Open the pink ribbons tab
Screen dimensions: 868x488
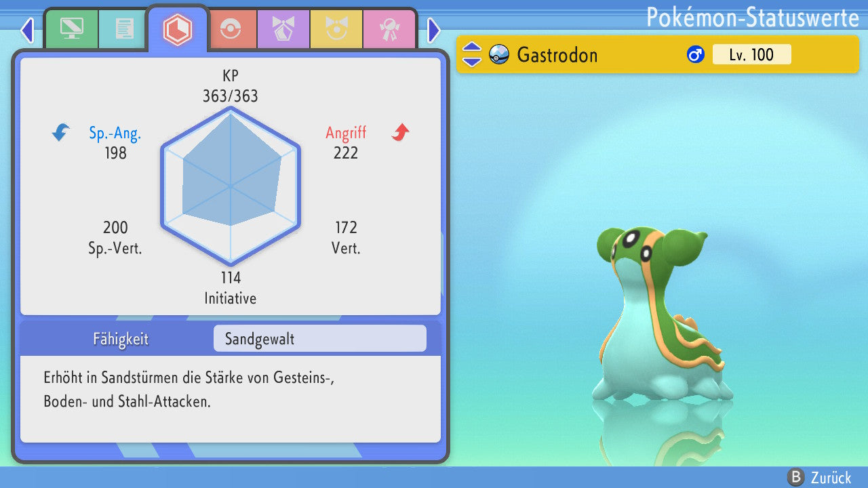click(x=389, y=29)
